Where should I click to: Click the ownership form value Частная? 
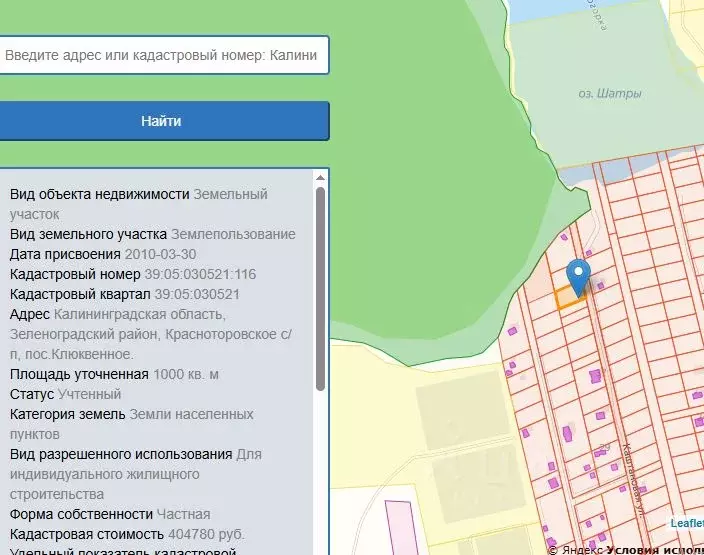[184, 514]
